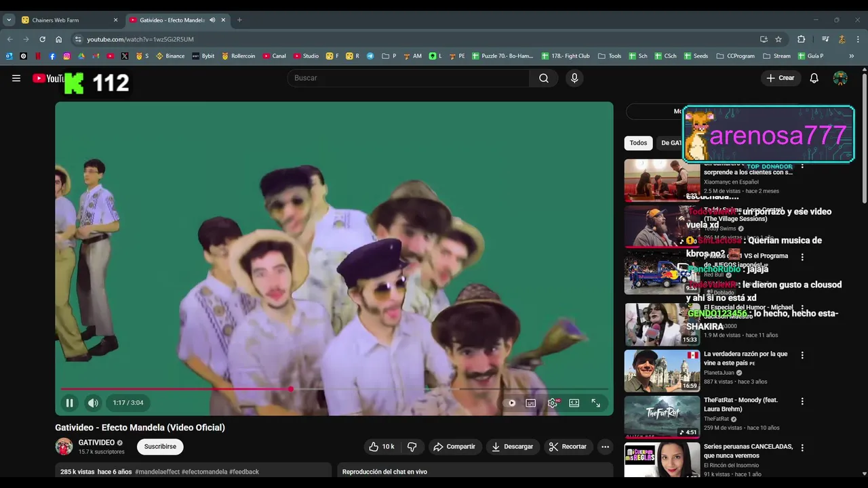Open the account avatar menu
This screenshot has height=488, width=868.
point(840,78)
